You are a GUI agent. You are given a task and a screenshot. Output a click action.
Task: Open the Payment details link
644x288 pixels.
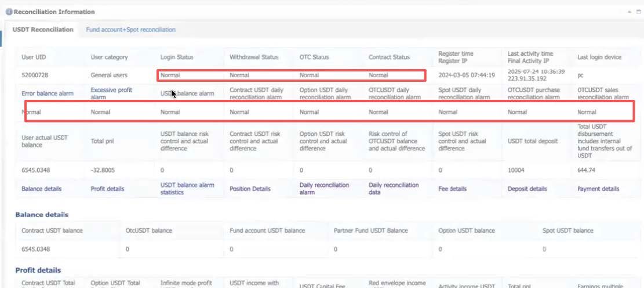tap(598, 189)
